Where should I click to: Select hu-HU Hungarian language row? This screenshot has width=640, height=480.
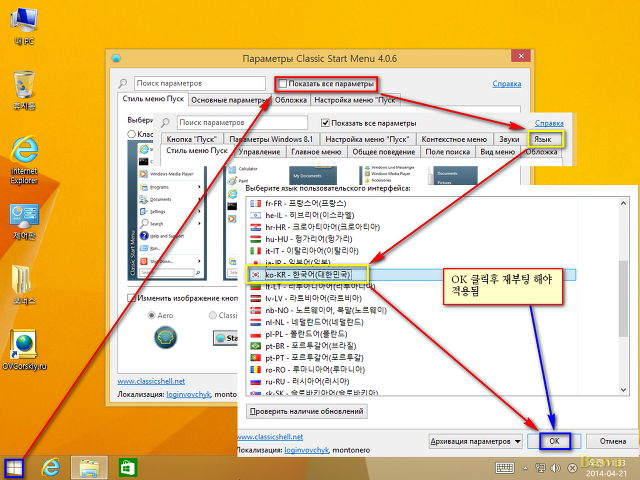411,239
